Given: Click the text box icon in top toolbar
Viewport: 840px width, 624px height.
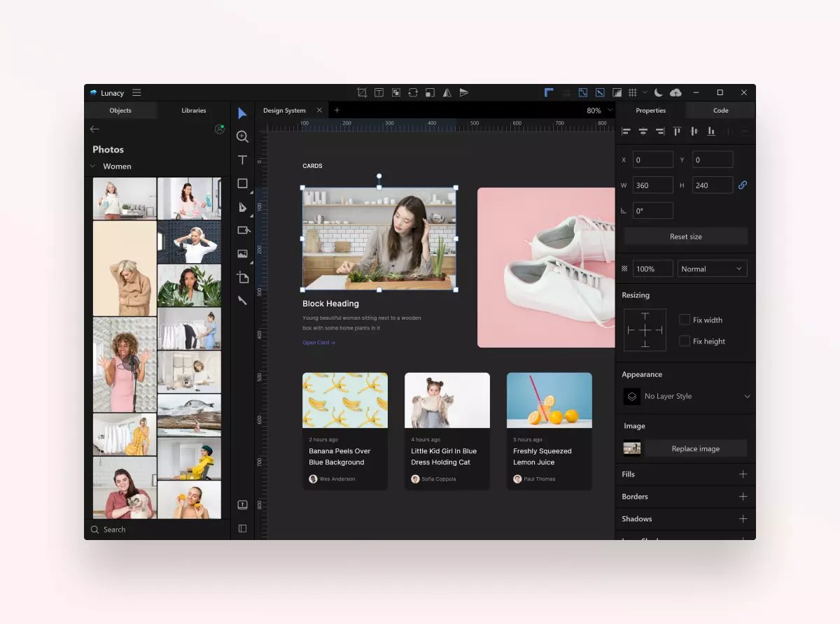Looking at the screenshot, I should (x=379, y=92).
